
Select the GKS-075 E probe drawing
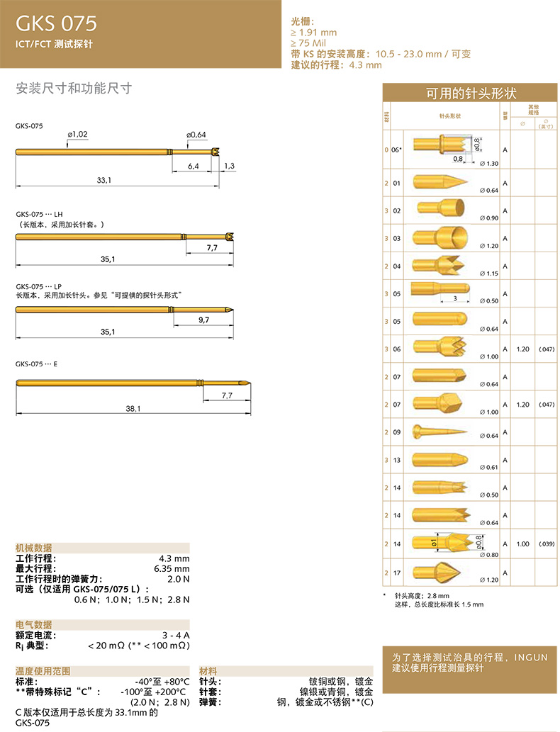pyautogui.click(x=131, y=383)
